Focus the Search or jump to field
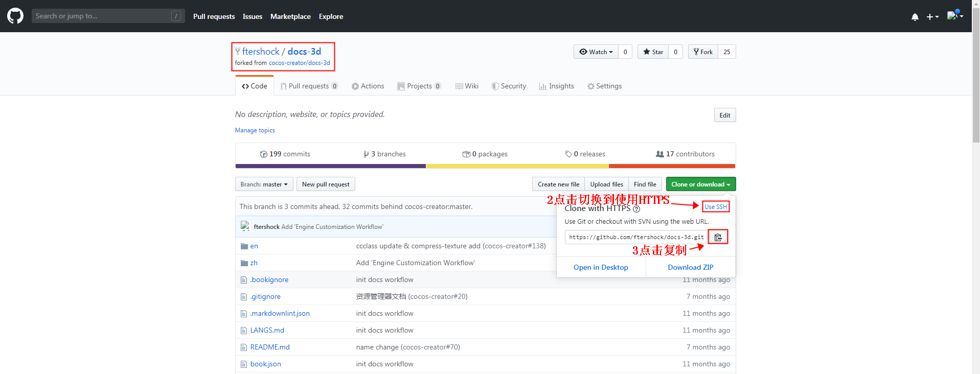Viewport: 980px width, 374px height. [x=102, y=16]
